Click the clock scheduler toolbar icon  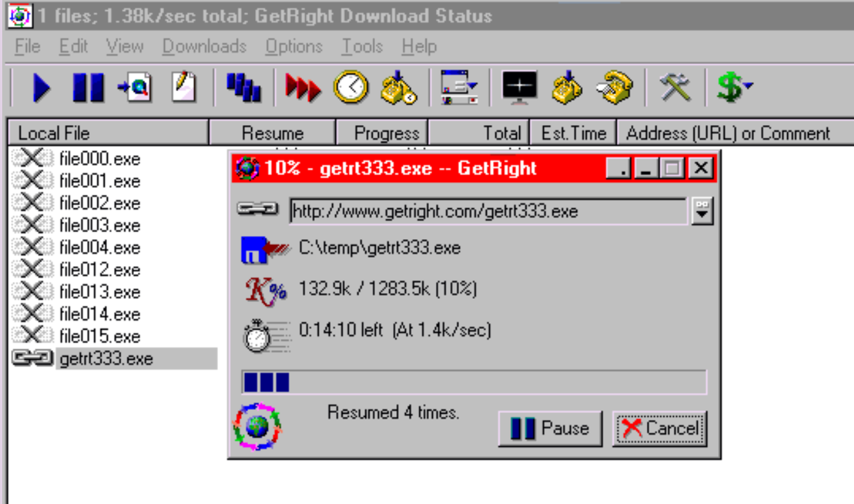coord(351,87)
